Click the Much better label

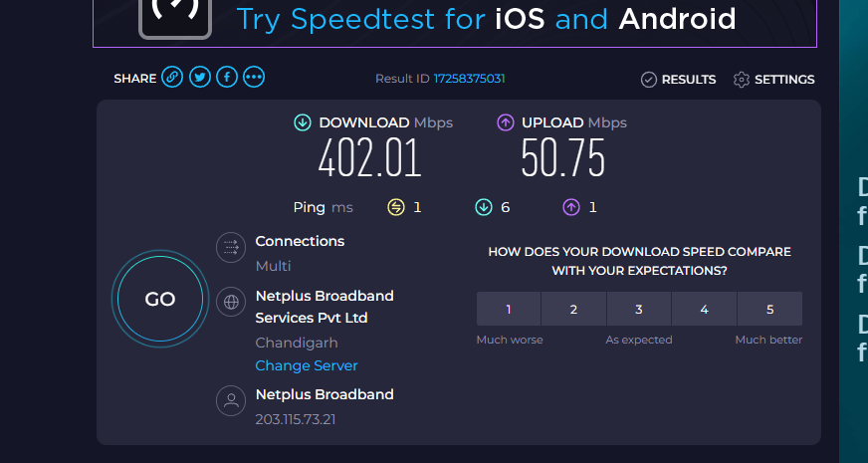click(768, 340)
